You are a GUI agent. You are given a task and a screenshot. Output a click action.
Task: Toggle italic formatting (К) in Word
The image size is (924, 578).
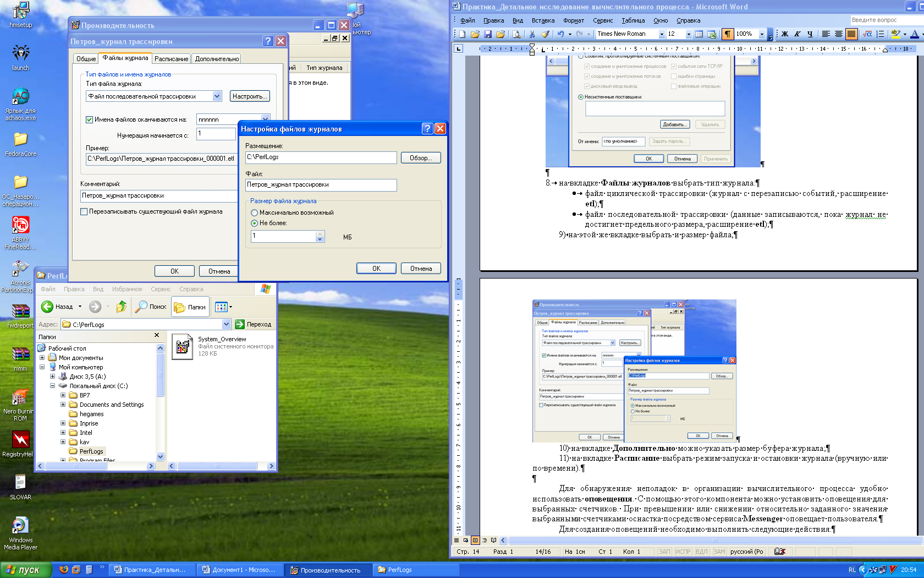click(x=798, y=34)
